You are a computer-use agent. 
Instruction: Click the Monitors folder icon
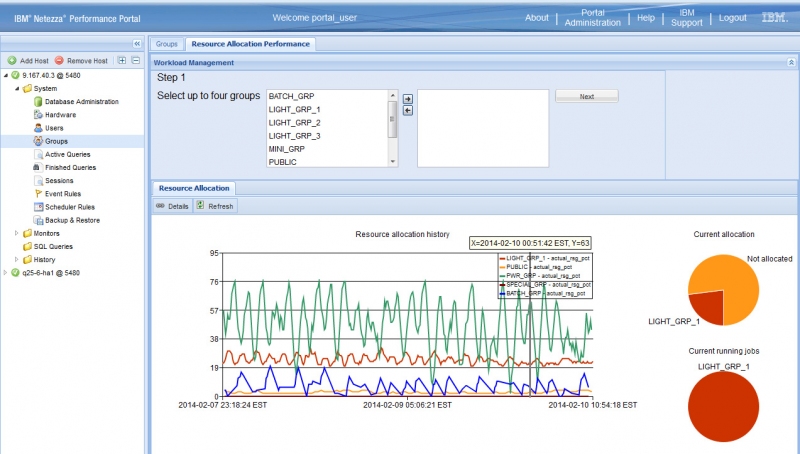pyautogui.click(x=28, y=233)
